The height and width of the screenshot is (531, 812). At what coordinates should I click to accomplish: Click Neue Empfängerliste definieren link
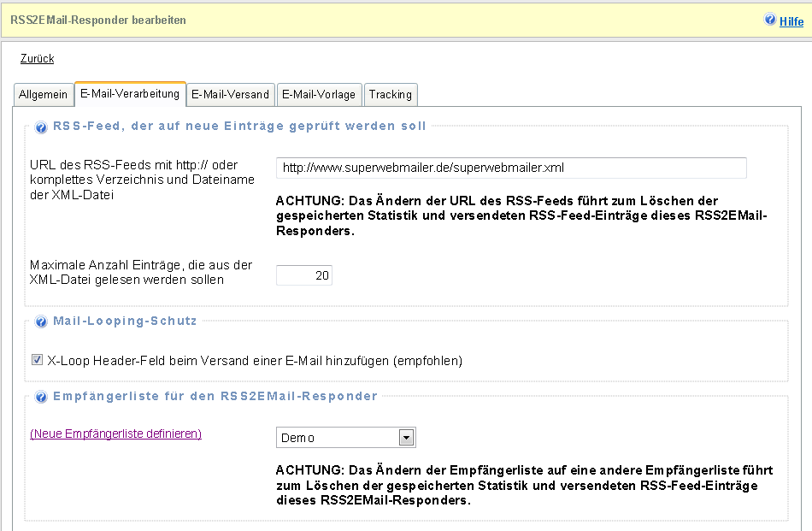click(115, 434)
